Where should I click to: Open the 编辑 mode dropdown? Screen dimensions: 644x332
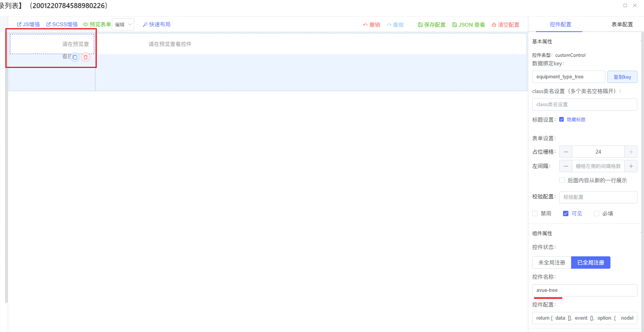point(123,24)
